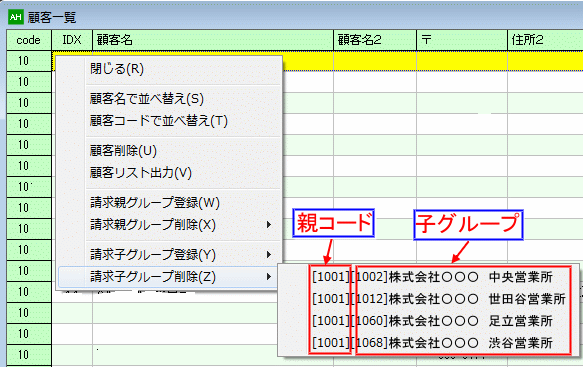This screenshot has width=583, height=367.
Task: Open 請求子グループ登録(Y) submenu
Action: 169,255
